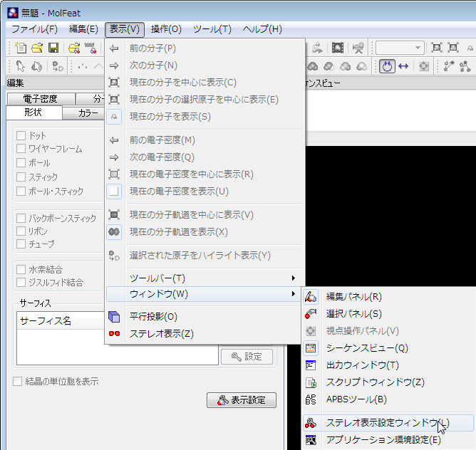
Task: Click the APBSツール icon in the submenu
Action: click(x=311, y=399)
